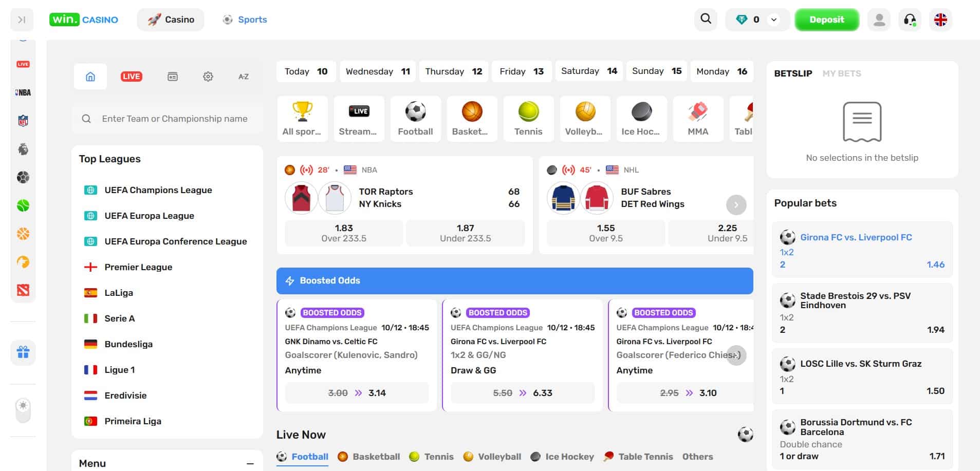Open the A-Z sports list icon

tap(243, 77)
